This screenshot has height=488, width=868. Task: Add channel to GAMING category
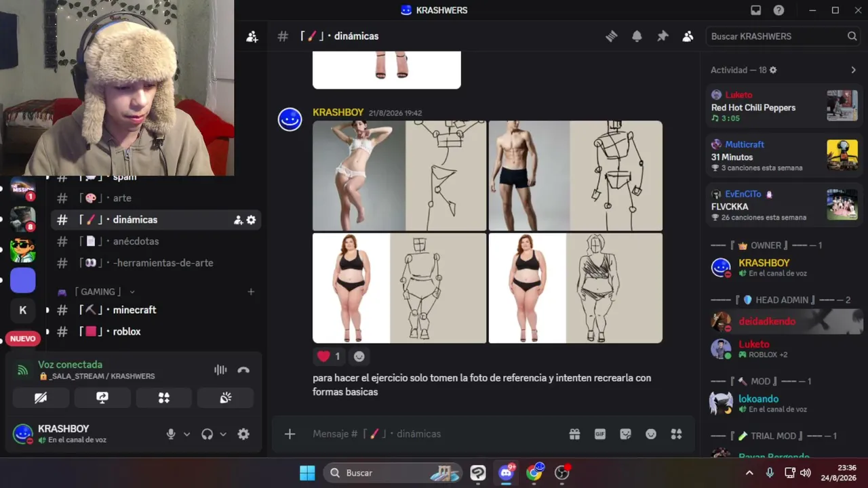pos(251,291)
